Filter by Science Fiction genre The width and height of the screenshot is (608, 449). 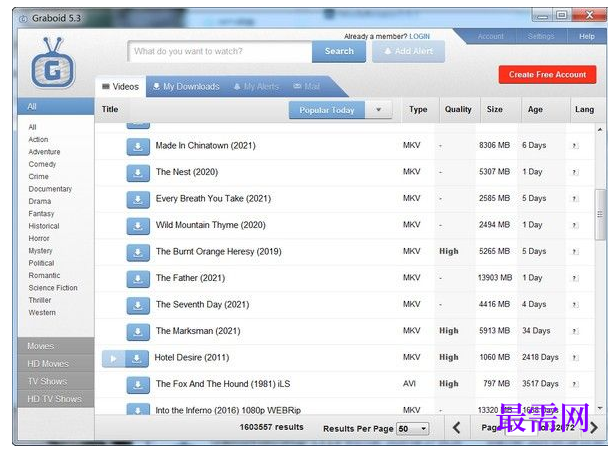click(53, 288)
